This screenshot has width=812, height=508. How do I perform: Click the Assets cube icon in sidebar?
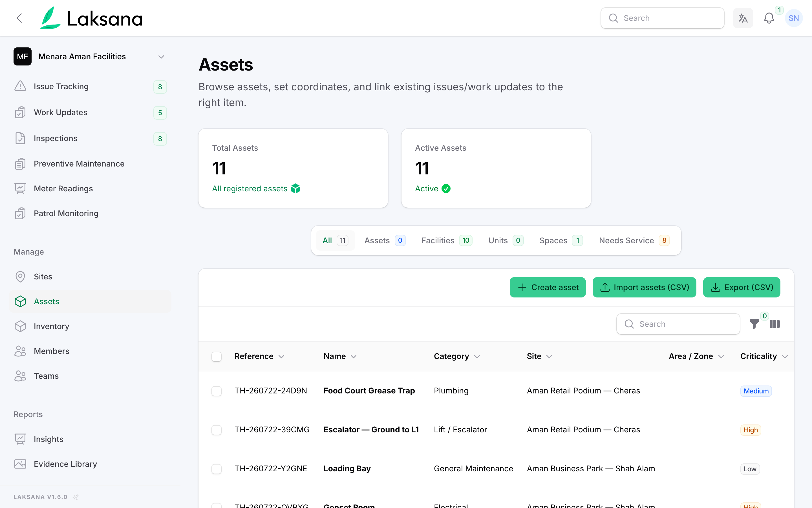[20, 301]
